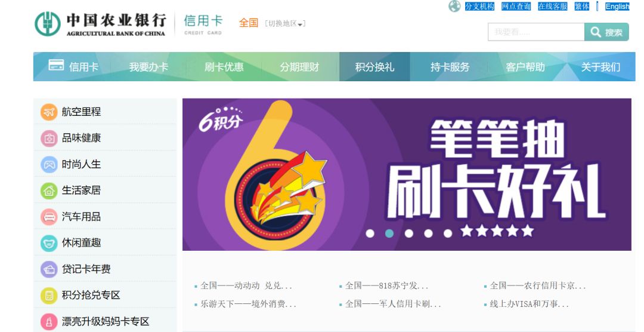644x332 pixels.
Task: Click the highlighted second carousel dot
Action: [x=389, y=233]
